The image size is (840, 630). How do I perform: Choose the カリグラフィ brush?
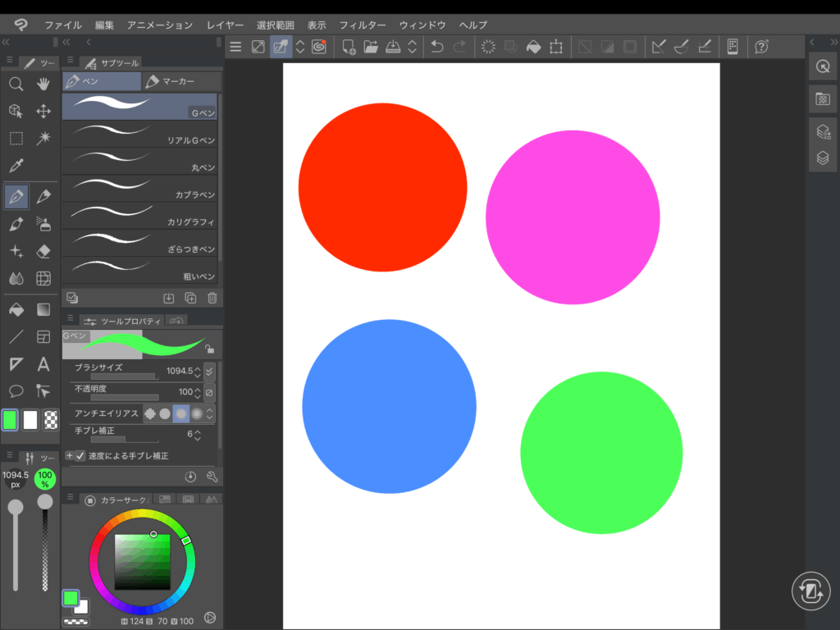(x=140, y=213)
